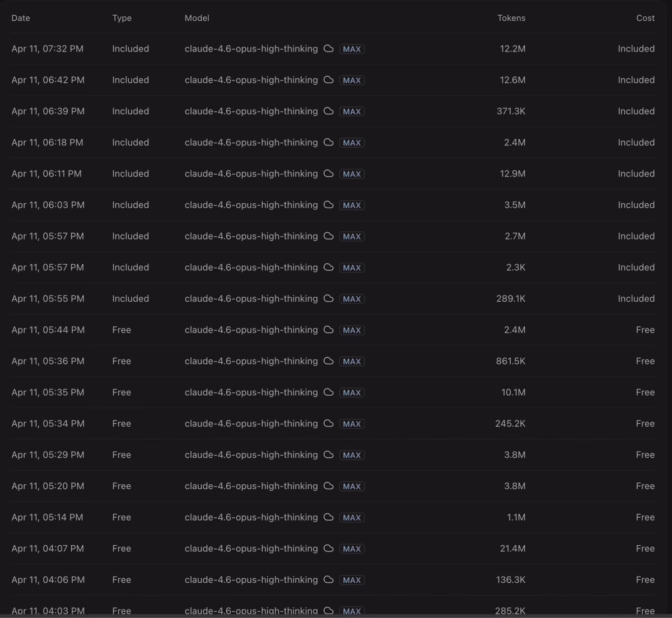Image resolution: width=672 pixels, height=618 pixels.
Task: Click the cloud icon in the 05:20 PM row
Action: [x=329, y=486]
